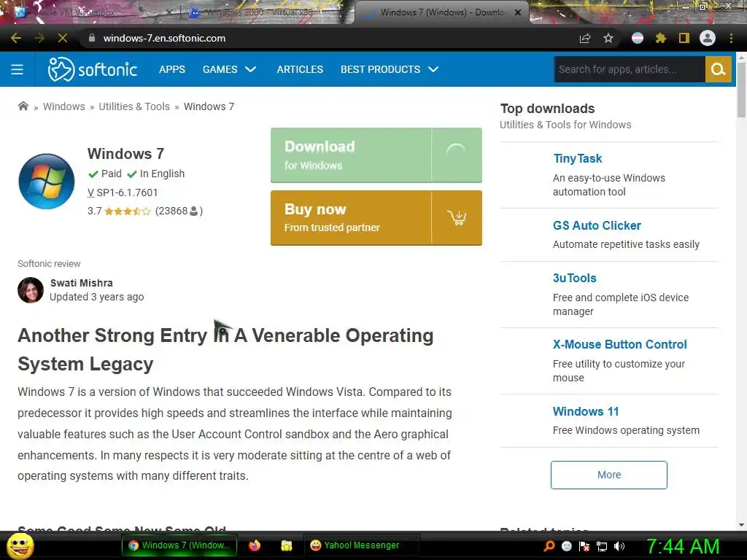This screenshot has width=747, height=560.
Task: Click the volume speaker tray icon
Action: [x=619, y=546]
